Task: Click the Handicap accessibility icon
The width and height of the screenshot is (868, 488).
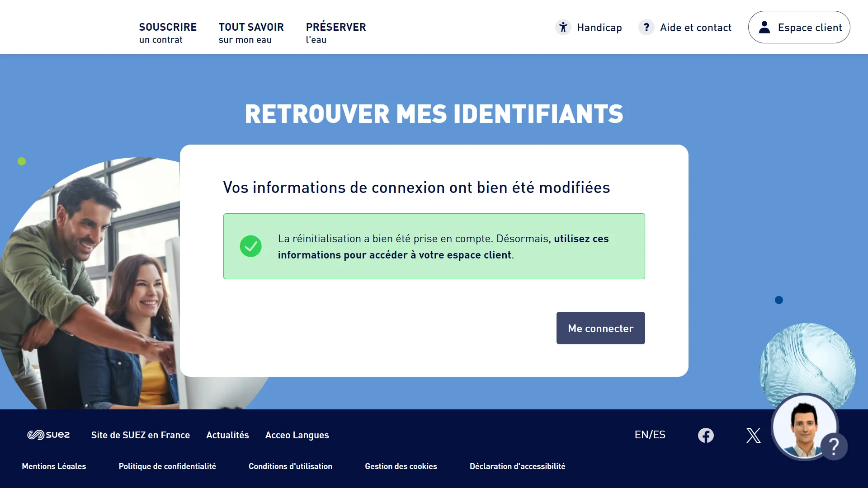Action: [x=563, y=27]
